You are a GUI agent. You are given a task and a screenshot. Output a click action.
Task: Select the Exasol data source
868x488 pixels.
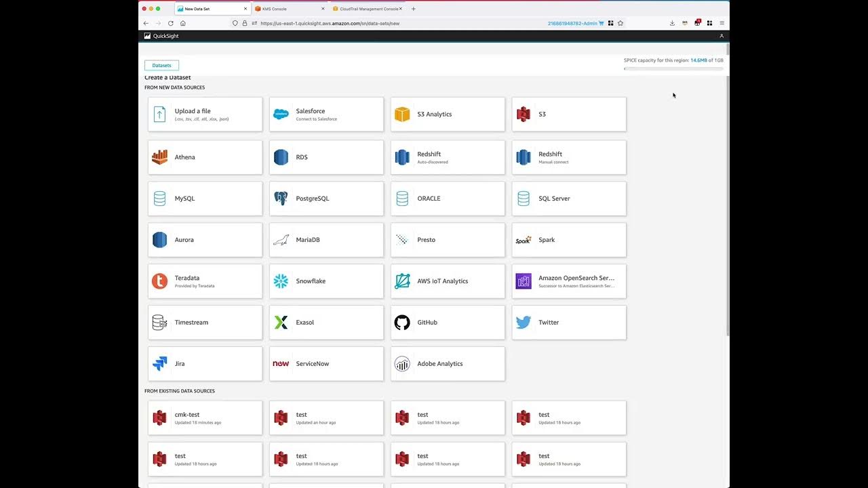(x=326, y=323)
